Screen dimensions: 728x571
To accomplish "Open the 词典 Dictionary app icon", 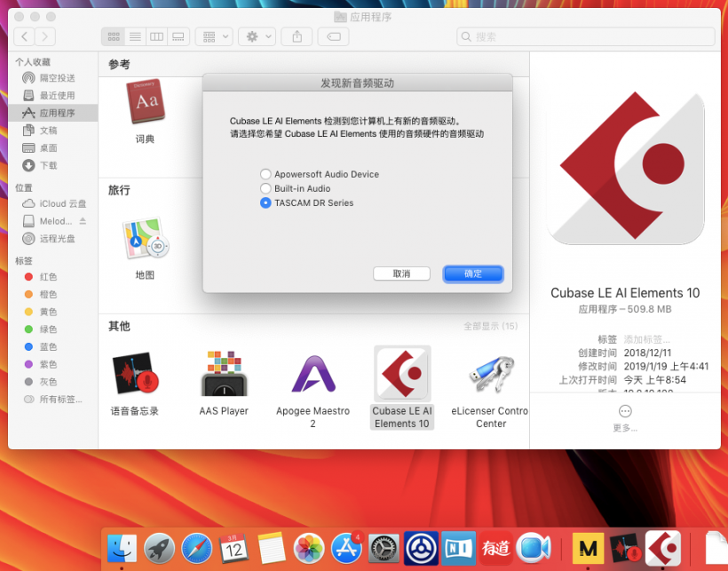I will (145, 103).
